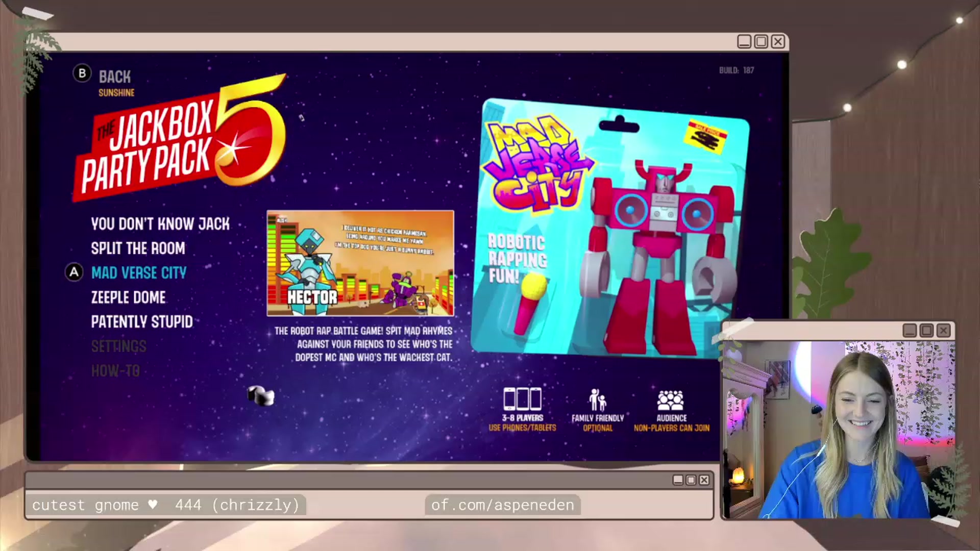Click the BACK label
Viewport: 980px width, 551px height.
[115, 77]
